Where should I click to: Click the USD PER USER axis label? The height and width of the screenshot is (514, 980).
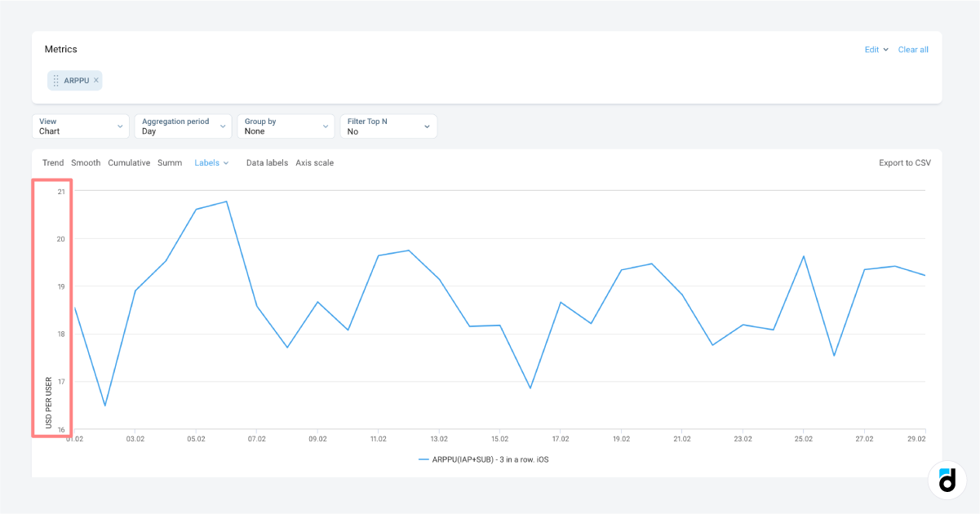click(x=49, y=402)
